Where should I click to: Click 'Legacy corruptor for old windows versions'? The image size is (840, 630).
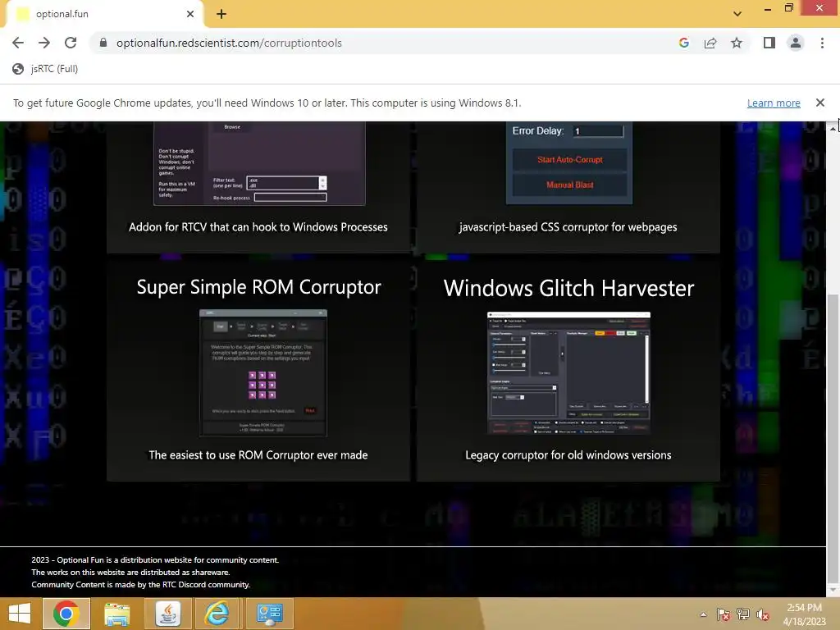[x=568, y=454]
